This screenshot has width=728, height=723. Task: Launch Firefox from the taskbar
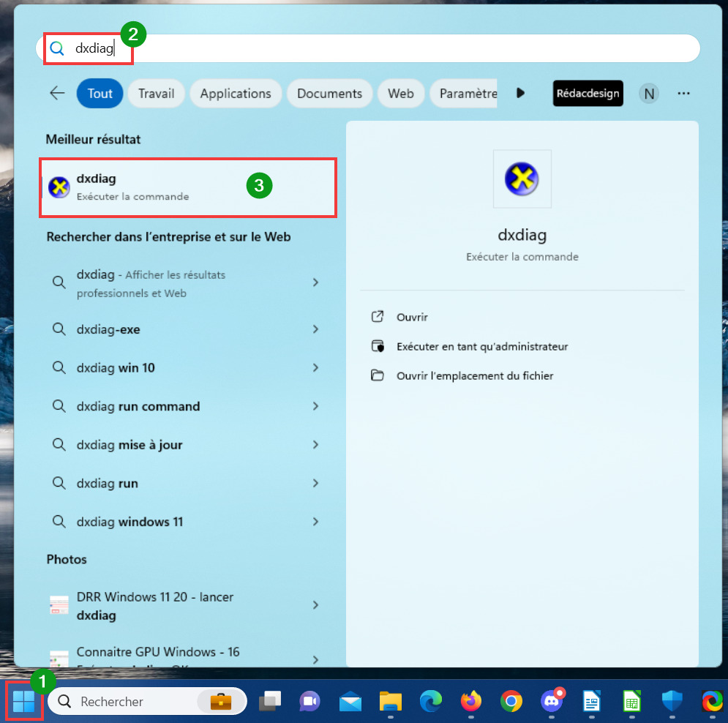[x=470, y=701]
